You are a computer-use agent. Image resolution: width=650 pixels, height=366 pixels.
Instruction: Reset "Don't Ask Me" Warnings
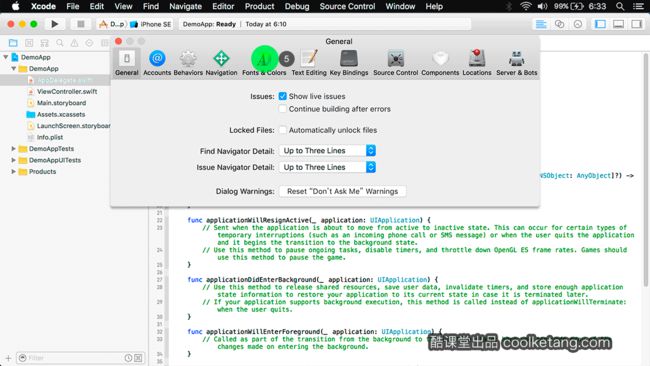(342, 191)
